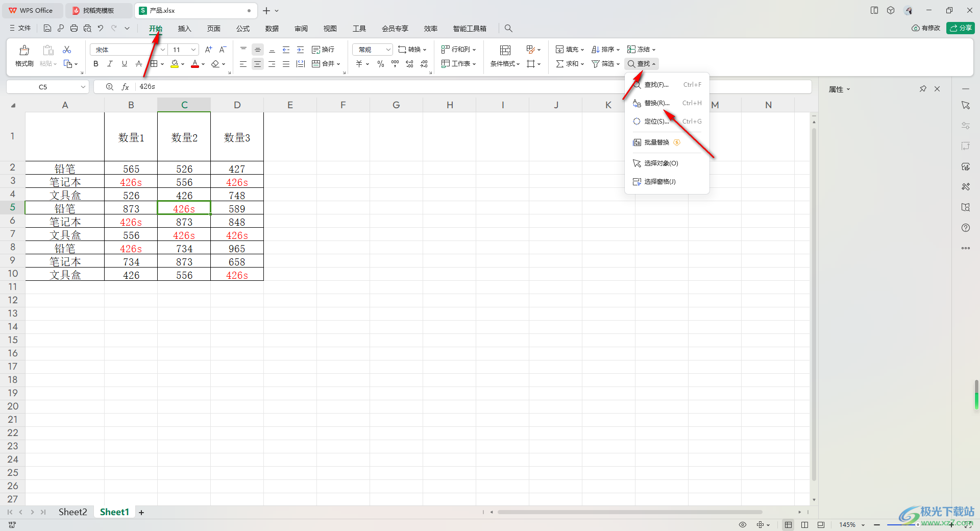Apply the yellow fill color
Viewport: 980px width, 531px height.
175,64
